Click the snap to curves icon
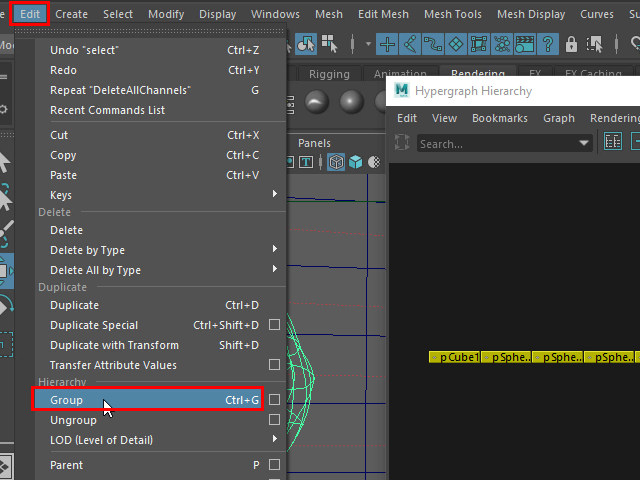This screenshot has width=640, height=480. click(x=409, y=44)
